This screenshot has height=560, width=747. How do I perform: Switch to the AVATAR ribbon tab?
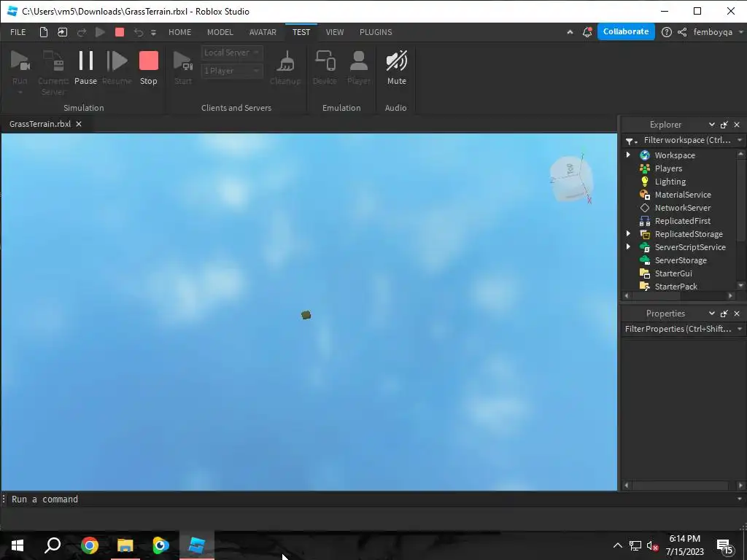point(263,32)
